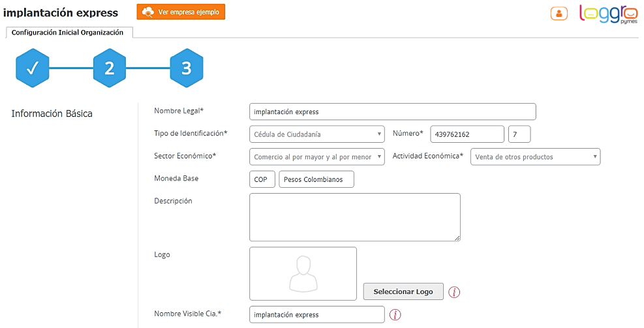Go to completed step one checkmark hexagon
Viewport: 644px width, 328px height.
(x=33, y=68)
